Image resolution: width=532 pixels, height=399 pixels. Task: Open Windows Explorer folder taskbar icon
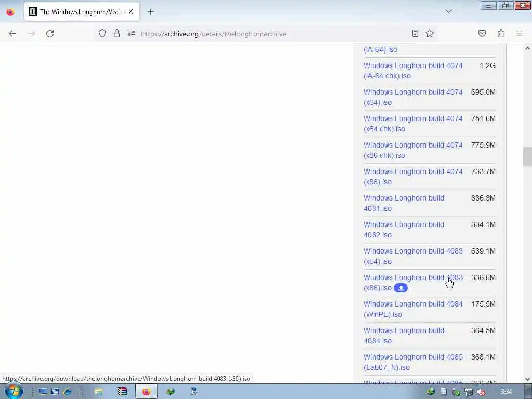point(98,392)
